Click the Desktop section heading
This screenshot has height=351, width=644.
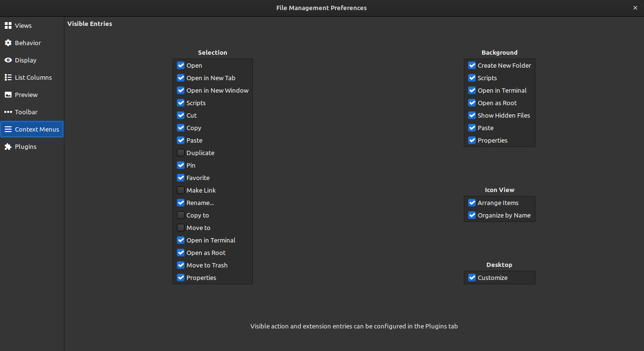click(499, 265)
